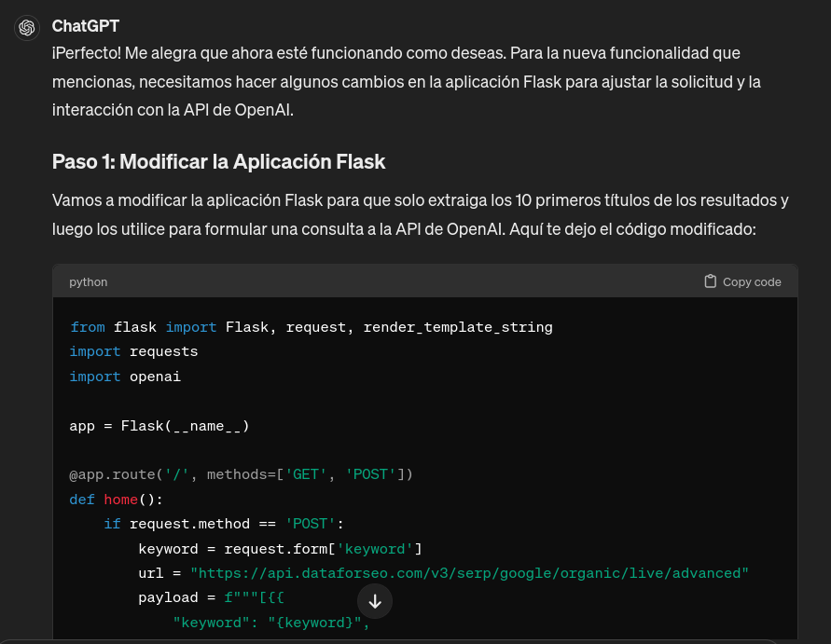Select the app = Flask(__name__) line
The image size is (831, 644).
click(x=159, y=425)
